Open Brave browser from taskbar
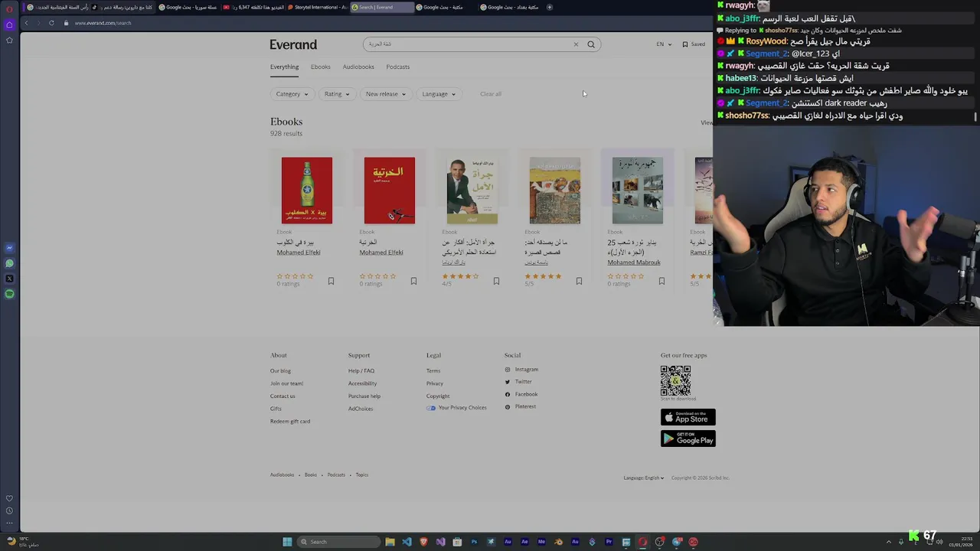The image size is (980, 551). click(x=423, y=542)
